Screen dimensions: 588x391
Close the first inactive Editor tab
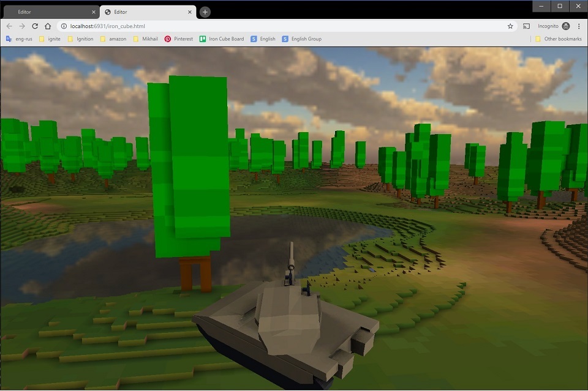94,12
